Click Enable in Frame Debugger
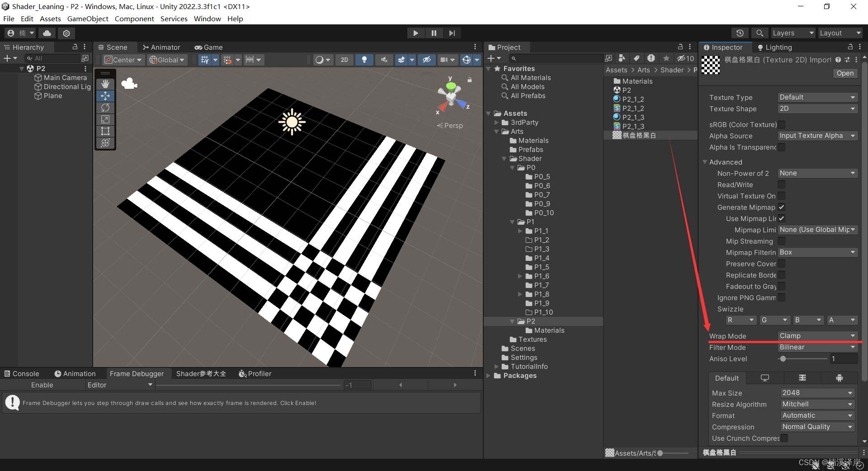The image size is (868, 471). click(x=42, y=385)
